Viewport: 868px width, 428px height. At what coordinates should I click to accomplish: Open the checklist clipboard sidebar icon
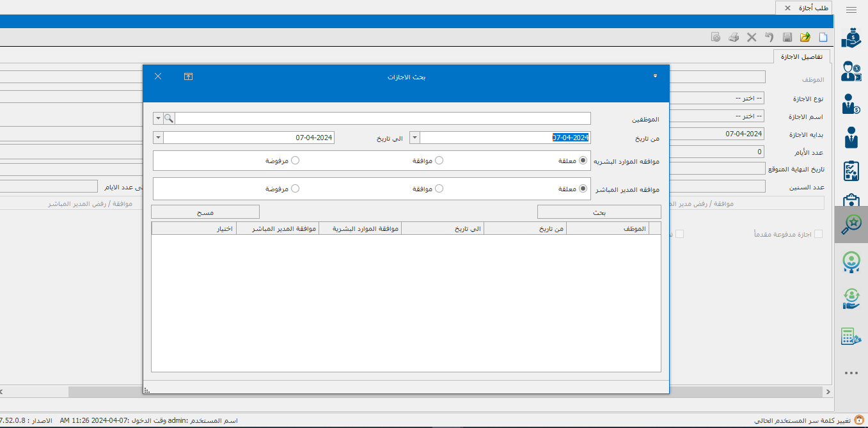[x=851, y=171]
